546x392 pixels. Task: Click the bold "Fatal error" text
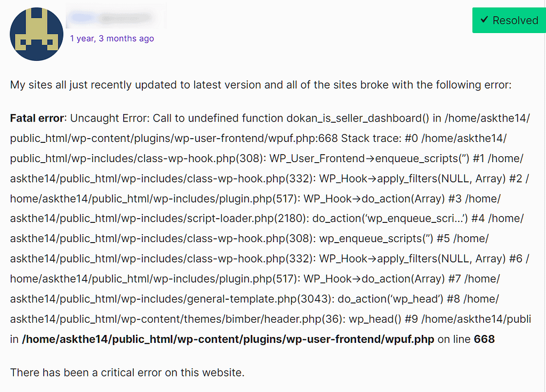37,118
